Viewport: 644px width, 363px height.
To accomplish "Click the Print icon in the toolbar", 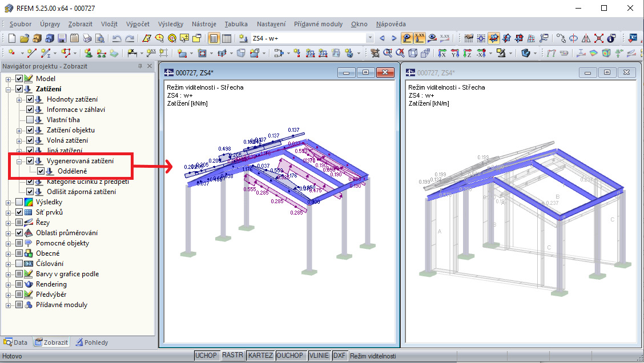I will pos(87,38).
